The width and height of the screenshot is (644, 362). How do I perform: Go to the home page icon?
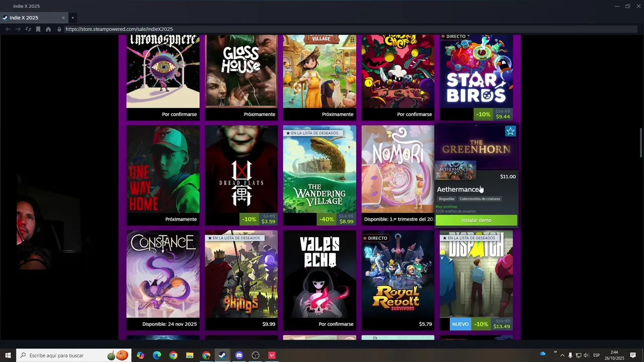tap(48, 29)
